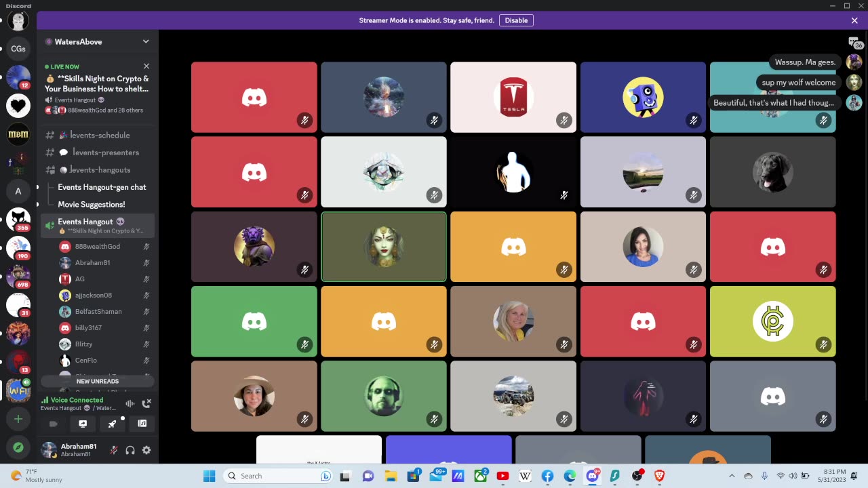Open the server with 698 badge
The width and height of the screenshot is (868, 488).
pos(18,277)
